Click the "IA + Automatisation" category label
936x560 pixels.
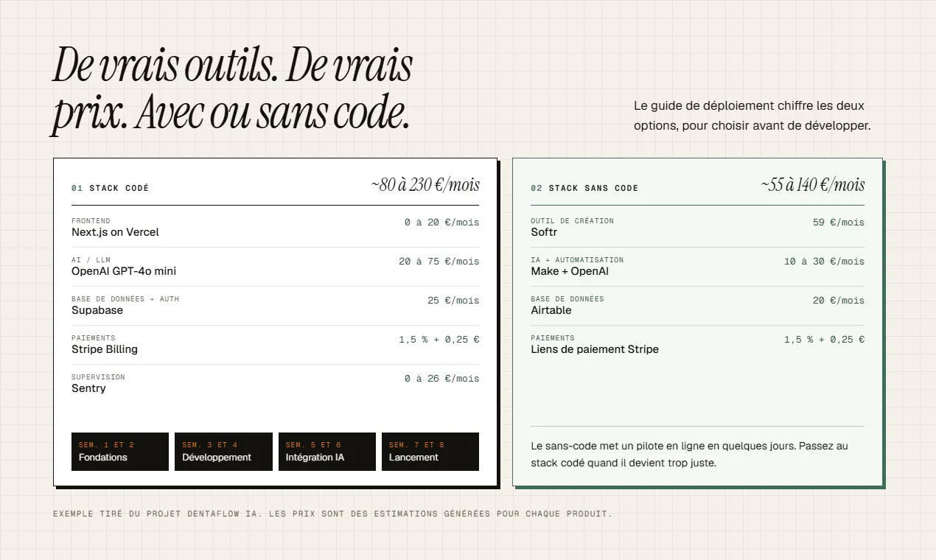click(577, 260)
